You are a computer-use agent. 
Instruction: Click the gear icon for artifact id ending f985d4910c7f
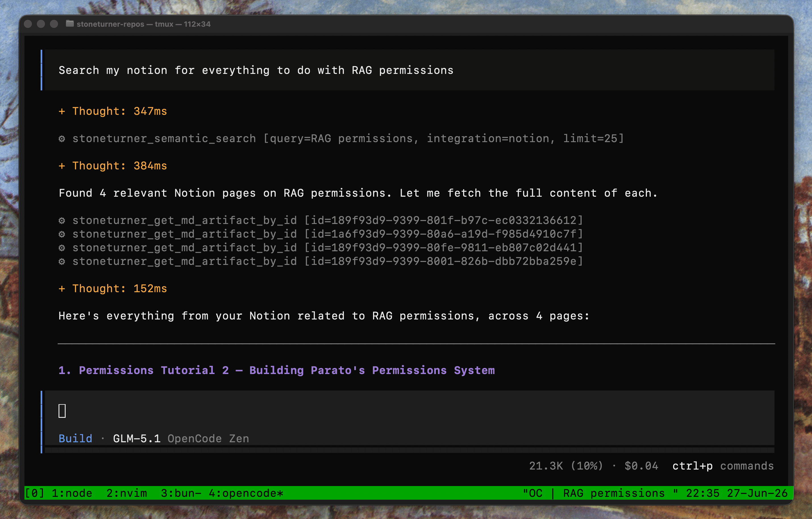[62, 234]
